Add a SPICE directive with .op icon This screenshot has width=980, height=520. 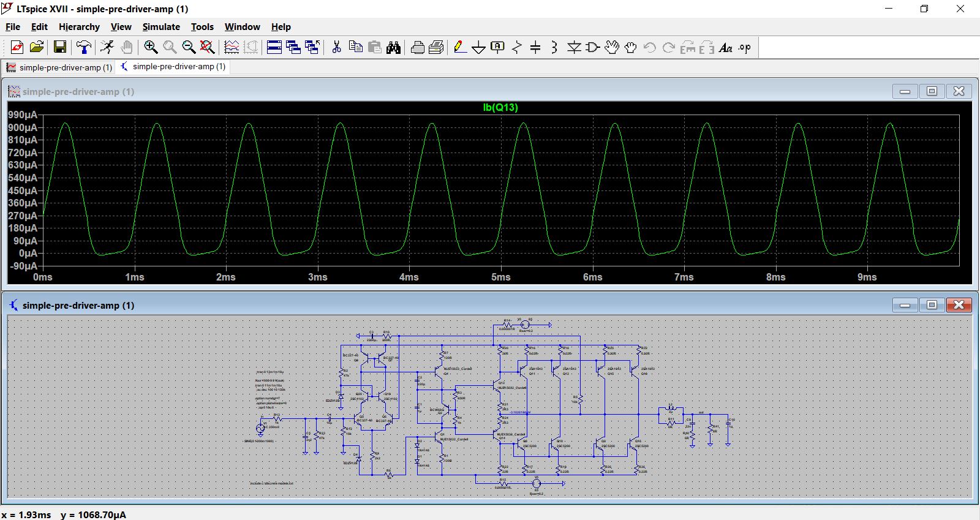pyautogui.click(x=745, y=47)
